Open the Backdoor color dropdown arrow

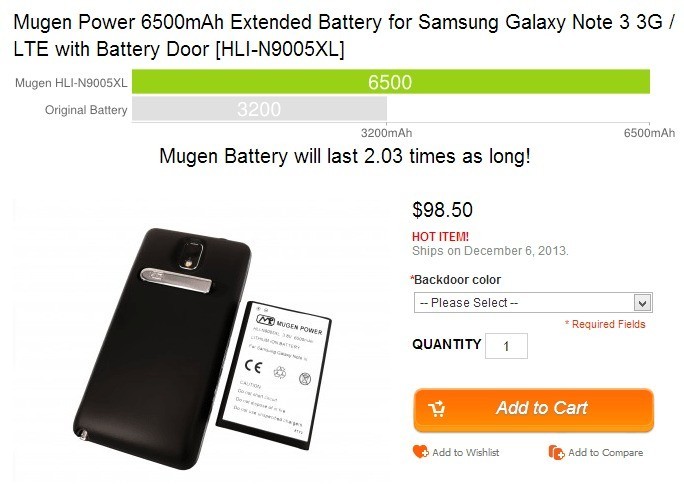642,303
